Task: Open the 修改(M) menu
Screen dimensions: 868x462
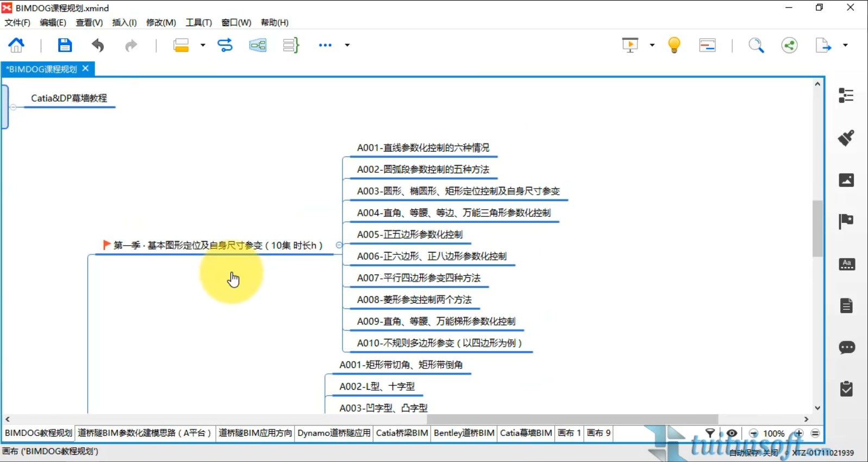Action: pos(161,22)
